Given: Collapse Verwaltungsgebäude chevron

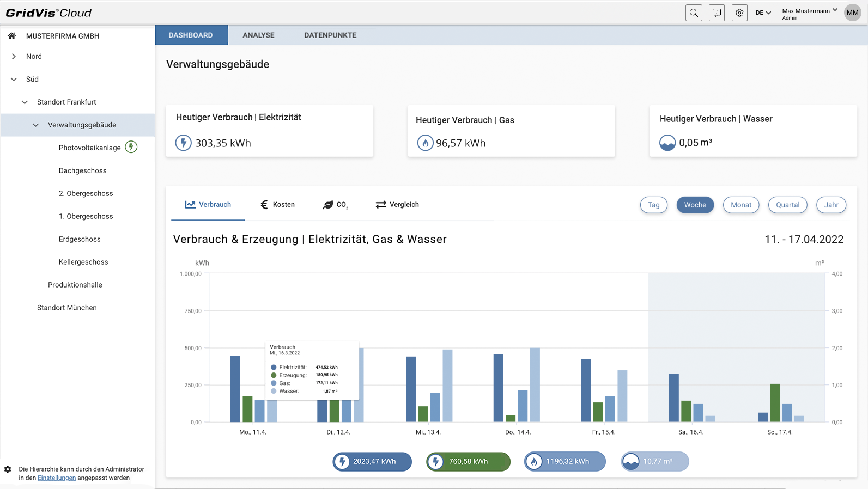Looking at the screenshot, I should (x=35, y=125).
